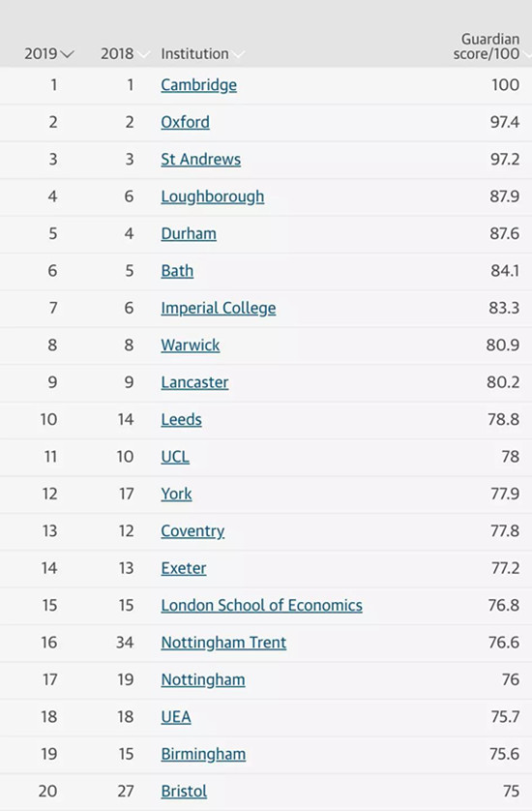Select the Leeds link
The height and width of the screenshot is (811, 532).
[182, 419]
